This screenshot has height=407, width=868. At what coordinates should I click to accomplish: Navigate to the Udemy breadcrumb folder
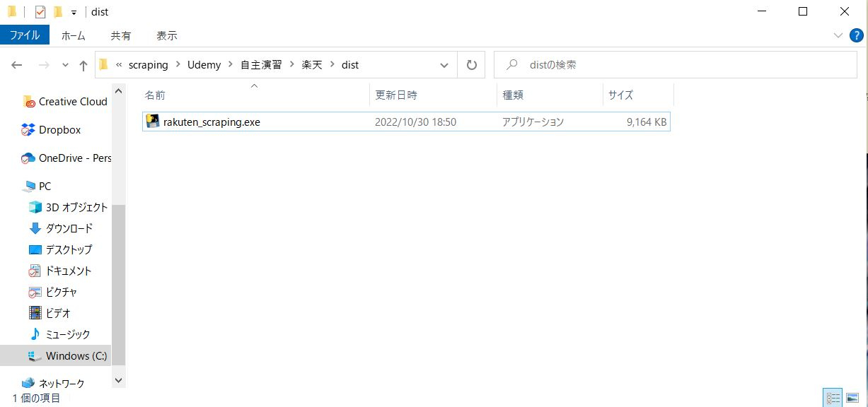[204, 64]
